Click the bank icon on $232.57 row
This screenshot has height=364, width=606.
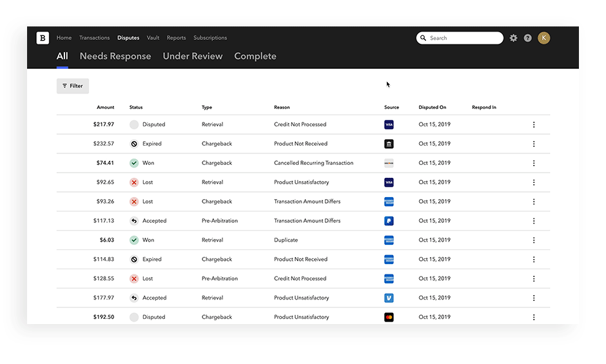coord(389,144)
